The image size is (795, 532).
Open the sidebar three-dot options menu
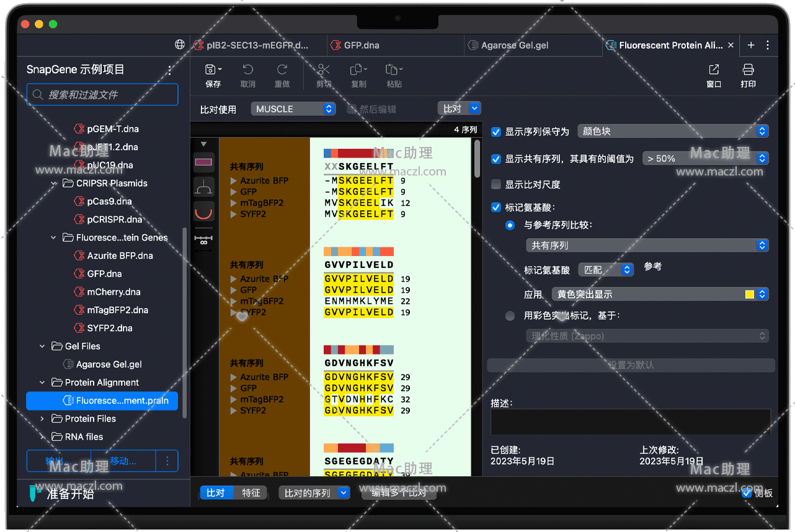click(x=170, y=70)
